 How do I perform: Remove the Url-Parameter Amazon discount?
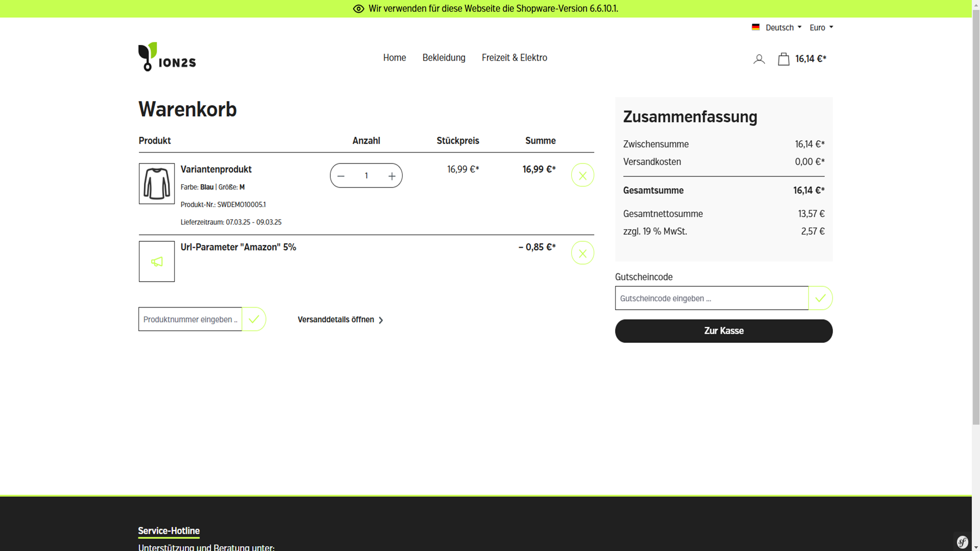point(582,253)
